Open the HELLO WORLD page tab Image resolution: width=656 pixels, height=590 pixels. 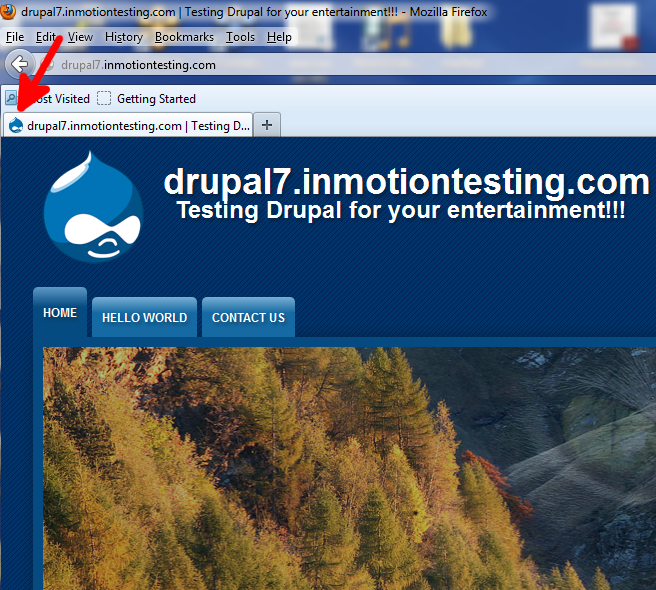[x=144, y=317]
